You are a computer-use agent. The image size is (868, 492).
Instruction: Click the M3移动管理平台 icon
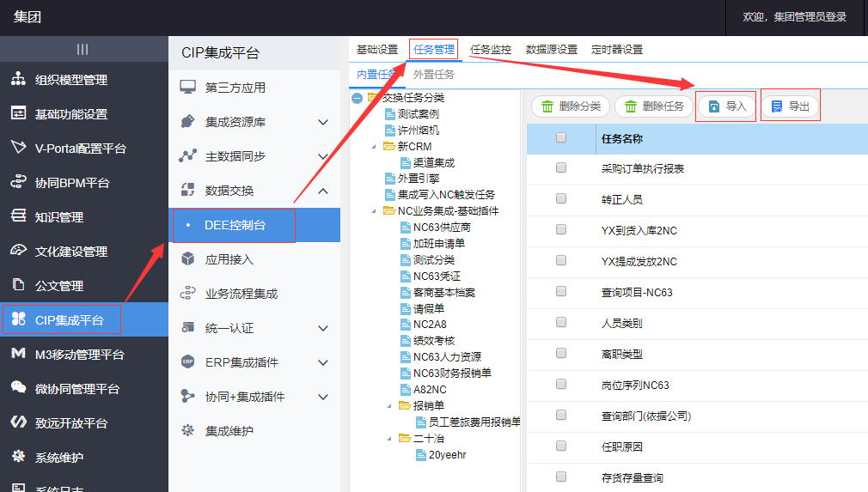click(x=18, y=353)
